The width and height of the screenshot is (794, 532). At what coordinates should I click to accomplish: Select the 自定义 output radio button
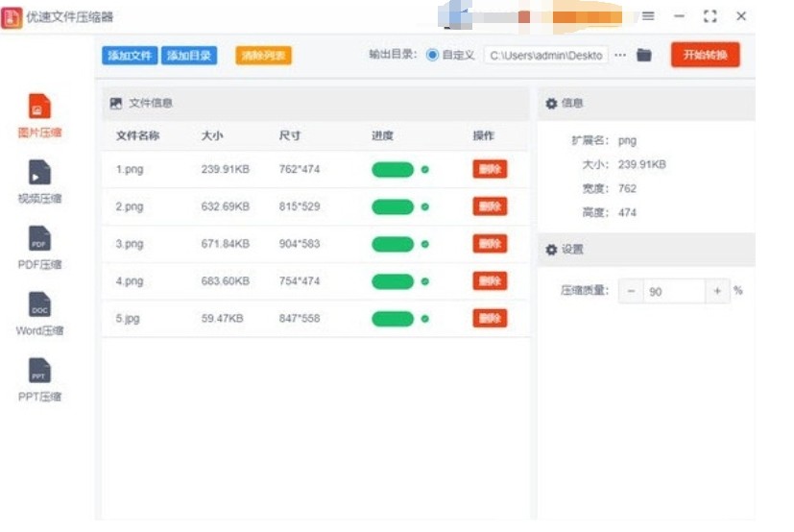[x=432, y=56]
